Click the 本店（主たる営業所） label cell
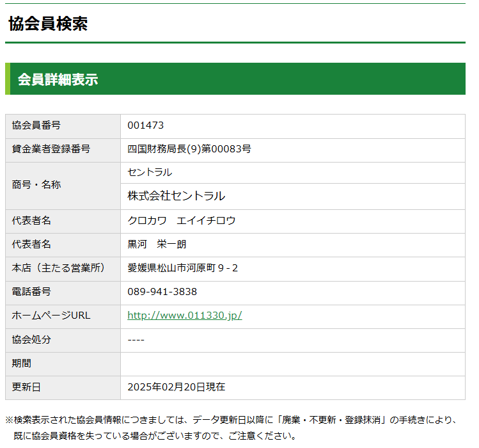This screenshot has width=479, height=448. coord(58,268)
